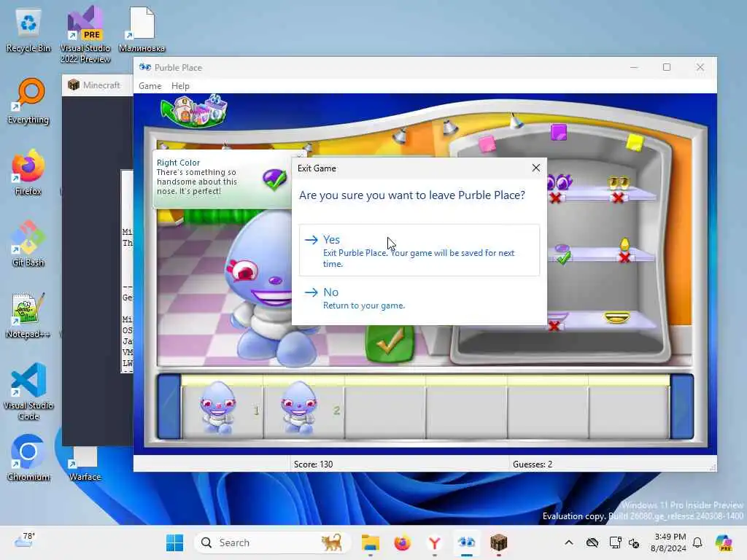Viewport: 747px width, 560px height.
Task: Click right scroll arrow of guess history
Action: 682,406
